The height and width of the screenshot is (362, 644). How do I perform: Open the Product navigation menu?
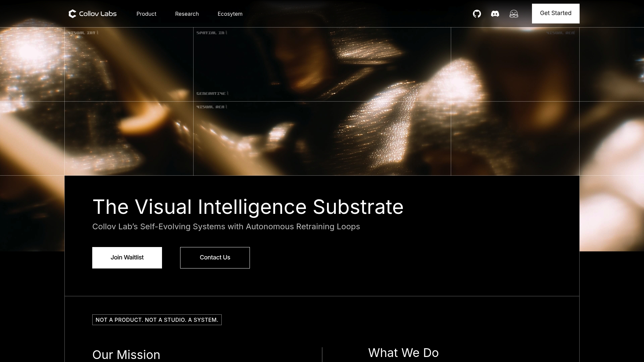(x=146, y=14)
